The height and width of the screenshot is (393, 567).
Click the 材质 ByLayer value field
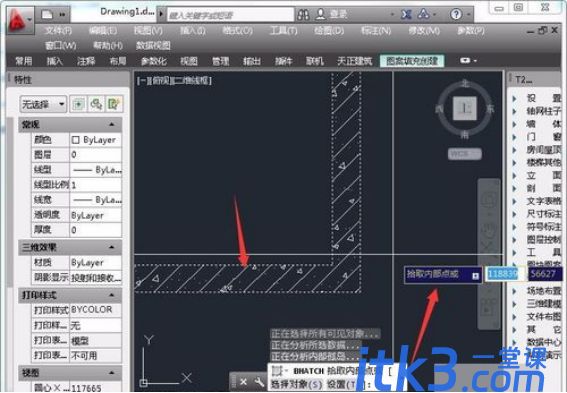click(96, 262)
